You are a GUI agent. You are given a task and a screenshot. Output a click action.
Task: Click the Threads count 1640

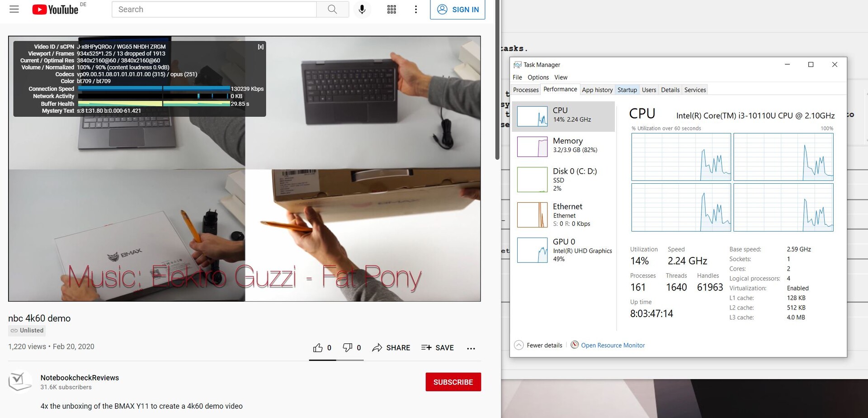[x=676, y=287]
